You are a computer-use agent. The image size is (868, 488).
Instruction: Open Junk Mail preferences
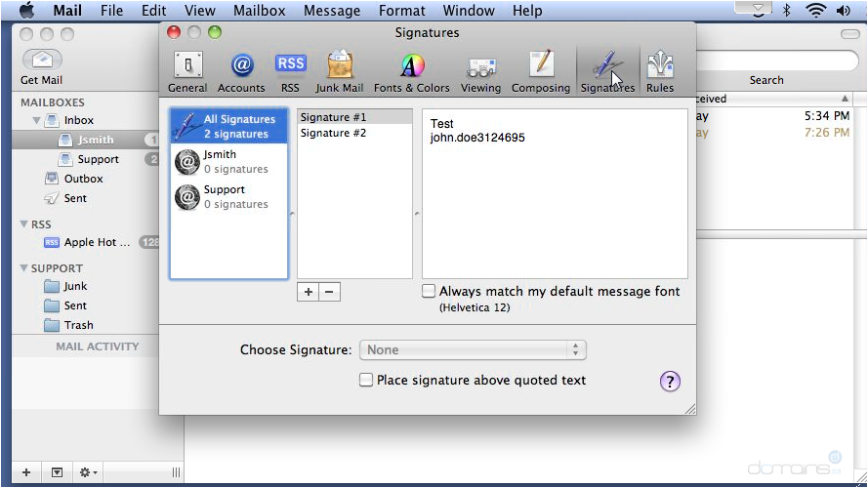(339, 70)
